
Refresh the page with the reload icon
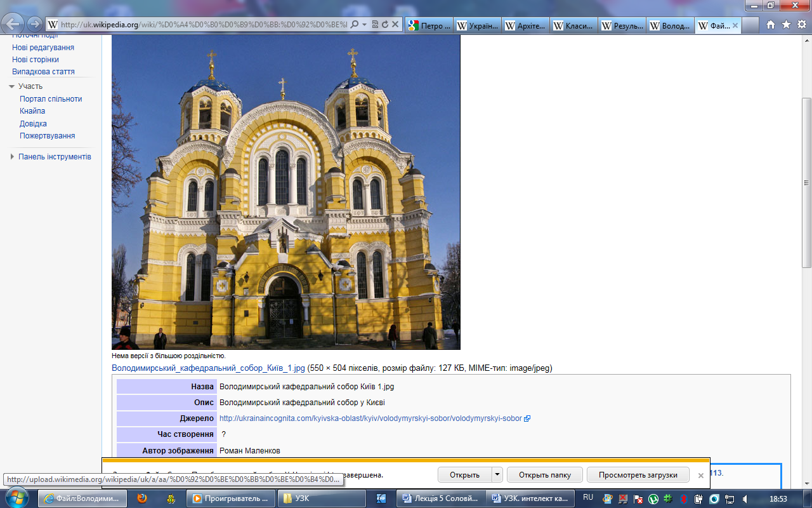[384, 25]
